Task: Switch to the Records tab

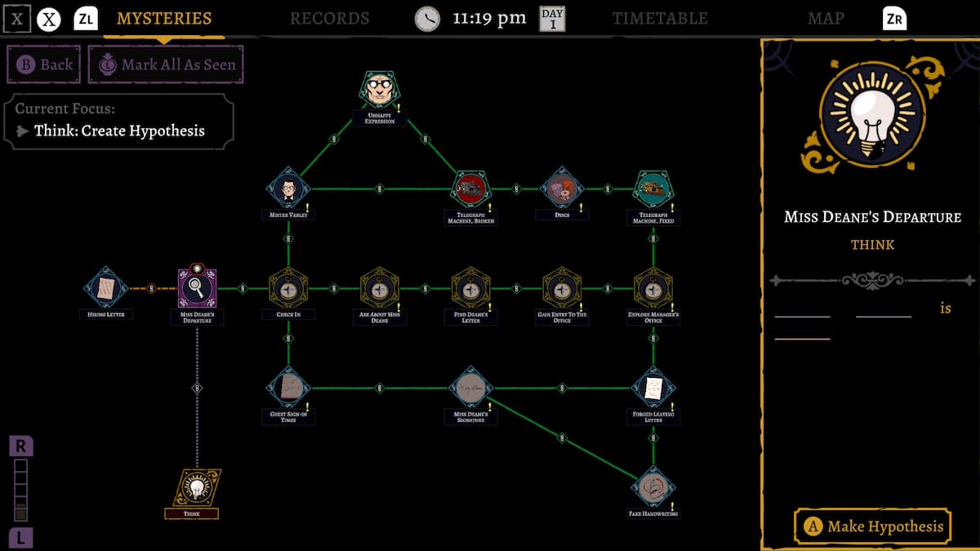Action: [330, 18]
